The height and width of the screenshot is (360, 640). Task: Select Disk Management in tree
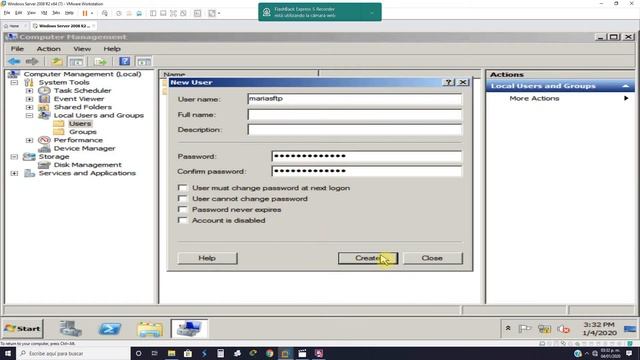[88, 165]
